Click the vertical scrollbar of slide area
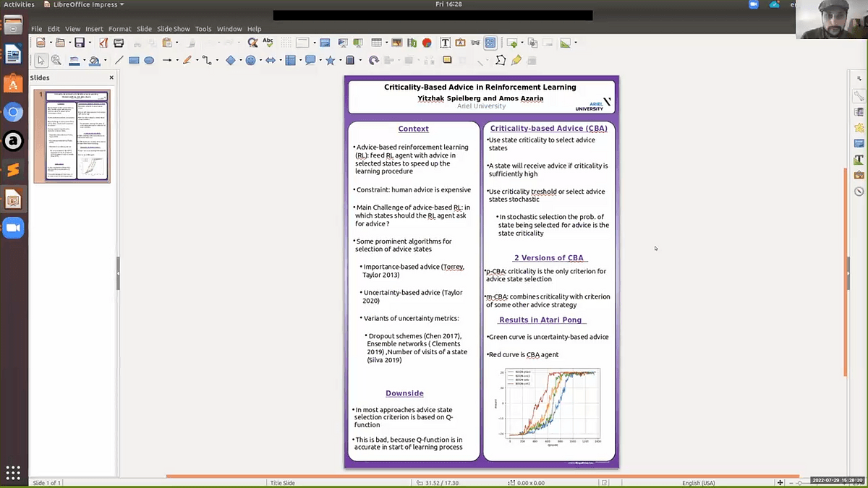 [x=845, y=271]
